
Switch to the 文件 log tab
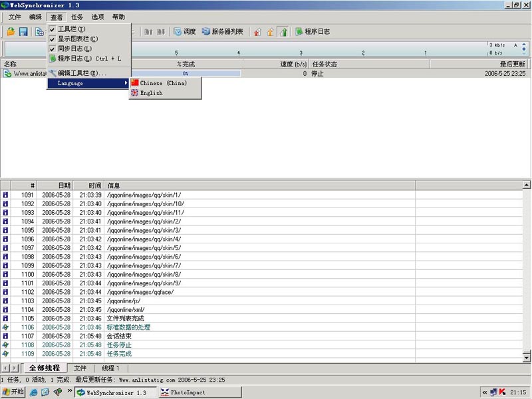click(80, 368)
